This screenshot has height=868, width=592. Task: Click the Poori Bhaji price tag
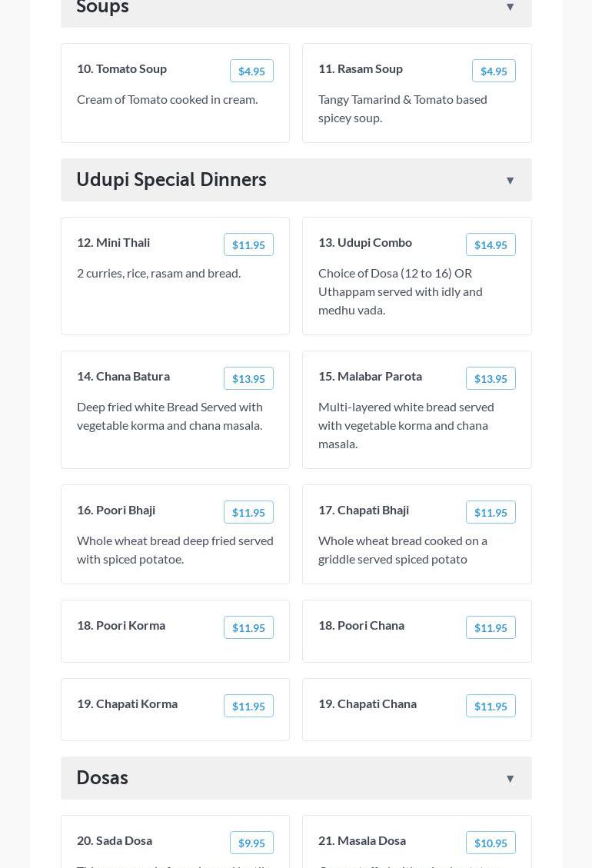tap(248, 512)
